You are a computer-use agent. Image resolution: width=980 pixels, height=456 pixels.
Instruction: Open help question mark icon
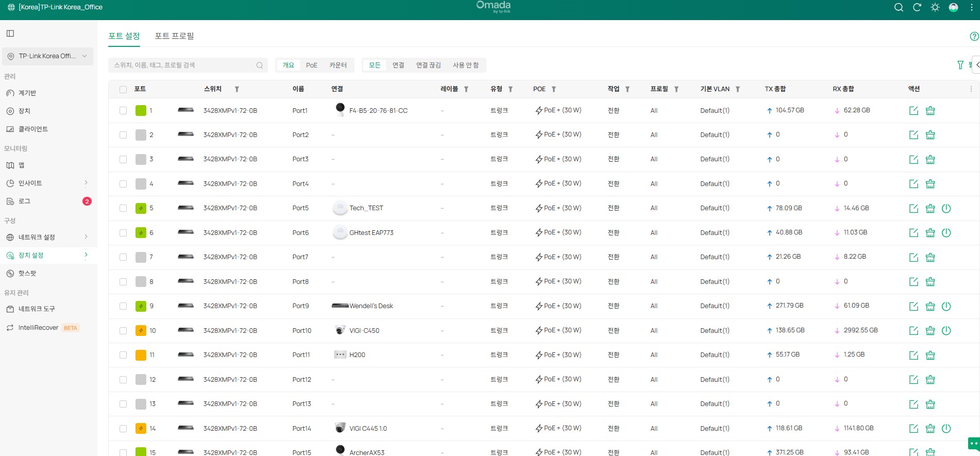[x=974, y=36]
